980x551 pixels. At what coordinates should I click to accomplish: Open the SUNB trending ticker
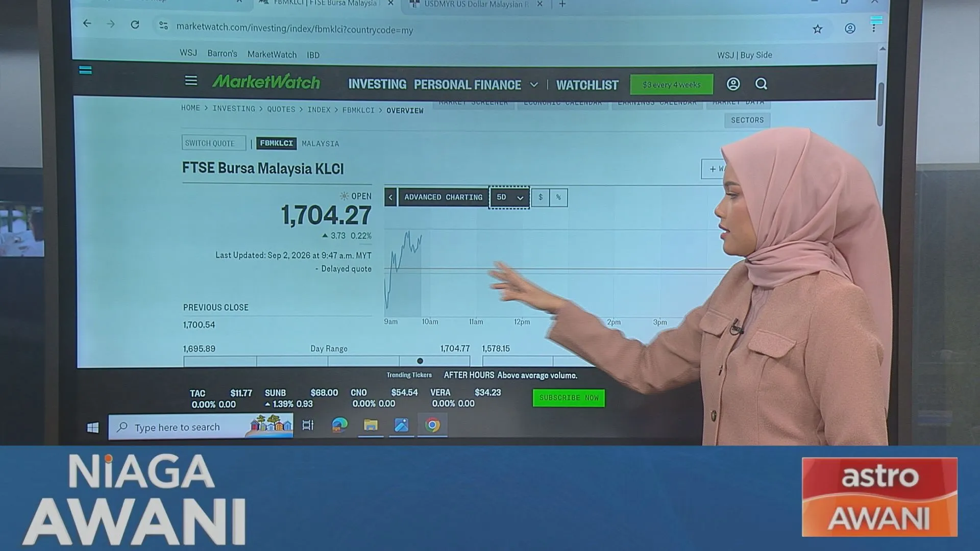tap(301, 398)
